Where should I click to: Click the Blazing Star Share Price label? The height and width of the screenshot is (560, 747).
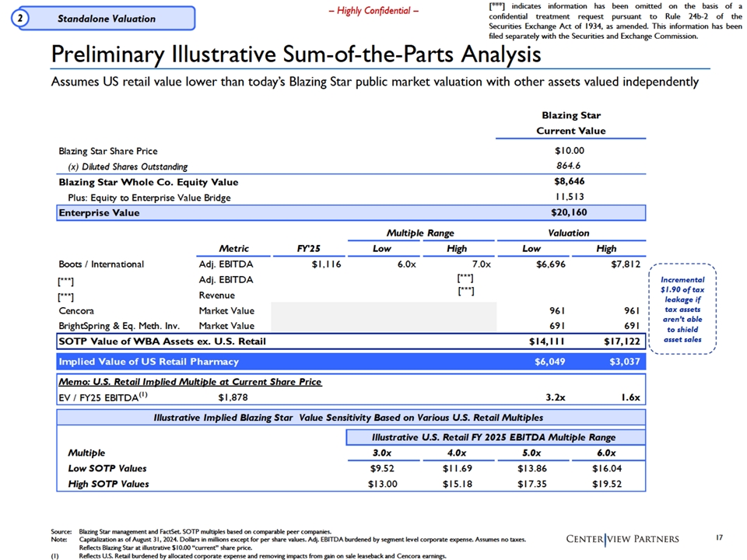click(x=107, y=151)
